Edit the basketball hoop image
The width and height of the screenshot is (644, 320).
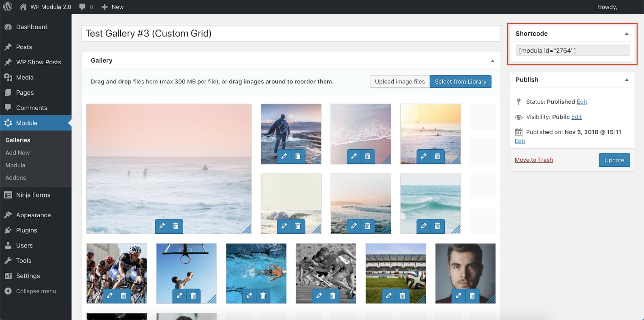179,296
